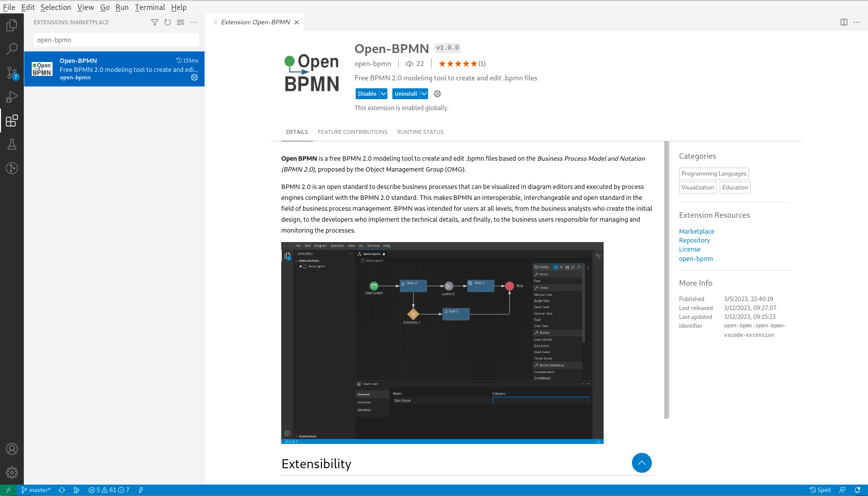The height and width of the screenshot is (496, 868).
Task: Open the Search view in the activity bar
Action: 12,49
